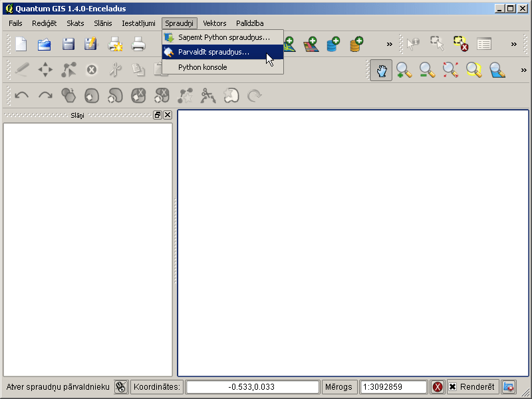Open attribute table icon

(484, 44)
